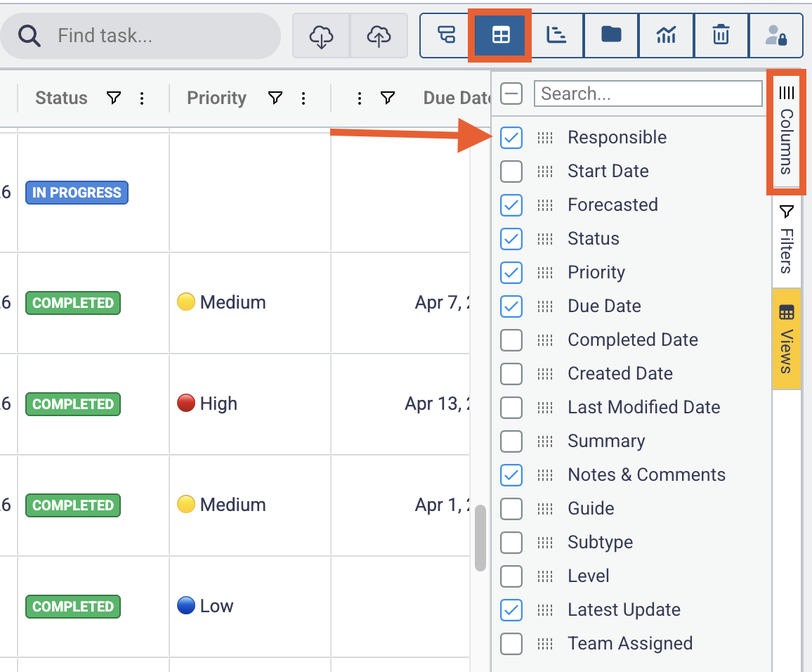The height and width of the screenshot is (672, 812).
Task: Check the Level column checkbox
Action: (511, 576)
